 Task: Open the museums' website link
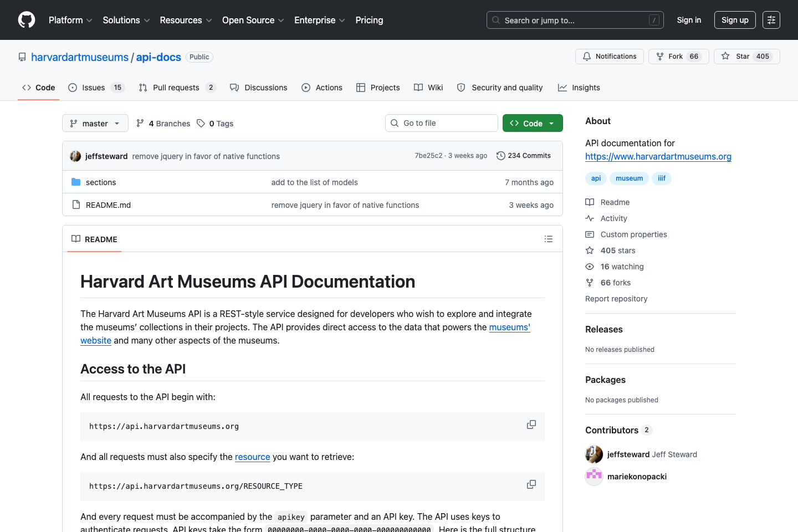coord(509,327)
